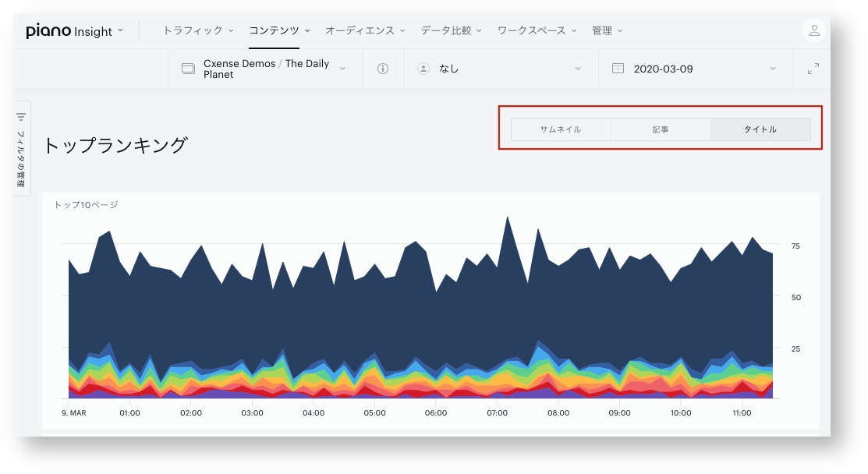Switch view to サムネイル

coord(561,129)
